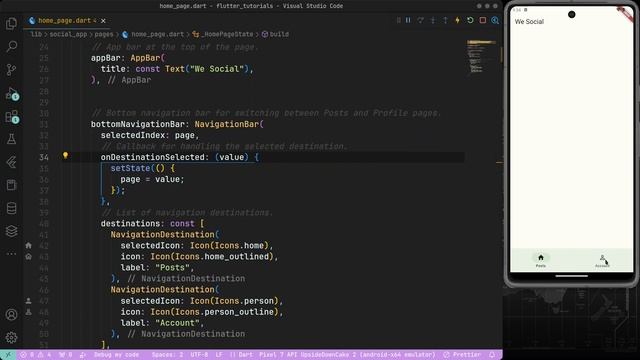
Task: Open the Widget Inspector from debug toolbar
Action: pos(495,20)
